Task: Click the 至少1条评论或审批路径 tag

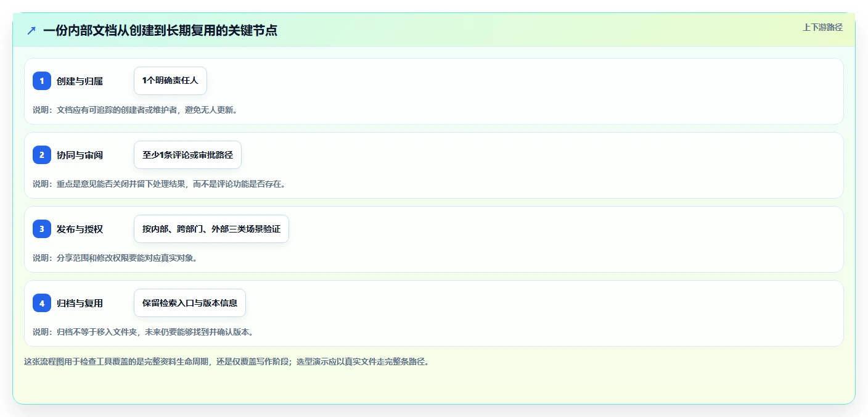Action: (x=187, y=155)
